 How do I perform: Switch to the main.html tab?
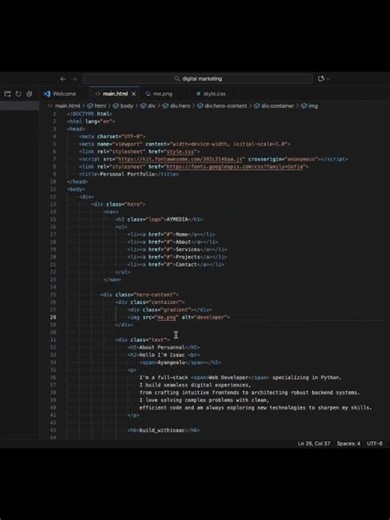point(115,94)
